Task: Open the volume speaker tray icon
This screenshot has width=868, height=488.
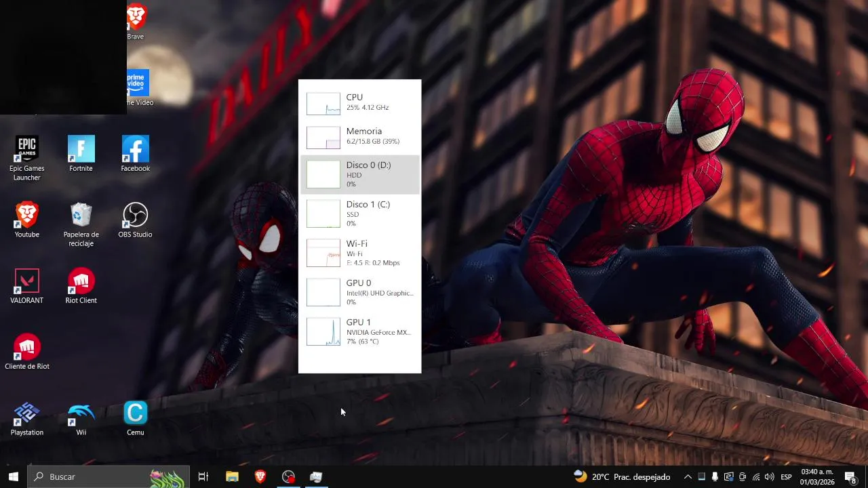Action: 769,477
